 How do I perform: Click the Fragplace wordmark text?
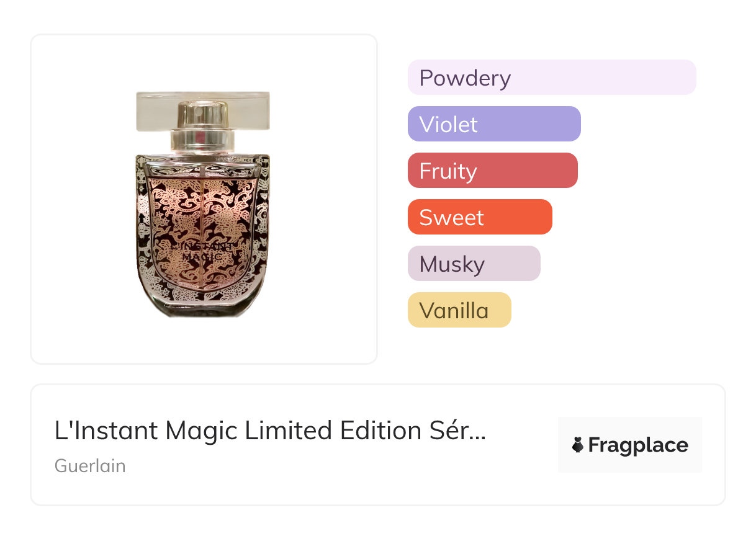pos(637,445)
